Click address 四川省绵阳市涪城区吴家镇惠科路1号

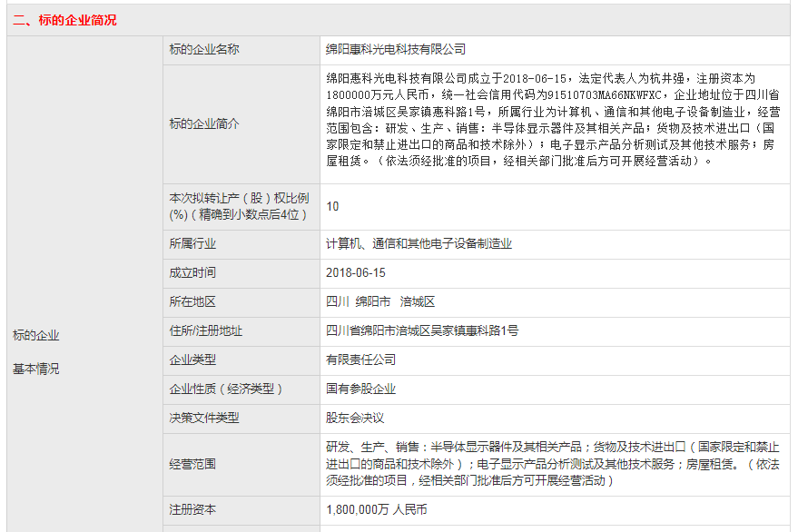coord(422,330)
